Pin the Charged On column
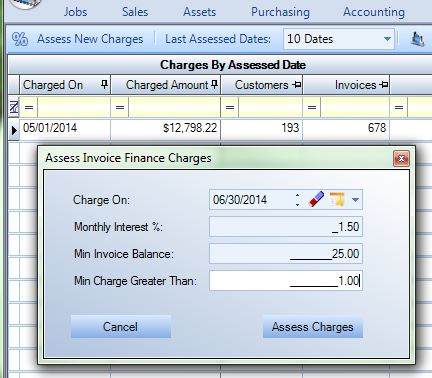Image resolution: width=432 pixels, height=378 pixels. click(x=105, y=85)
